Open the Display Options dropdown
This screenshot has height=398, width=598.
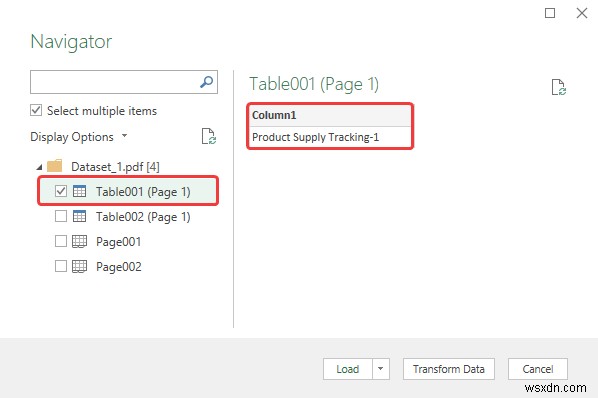coord(124,136)
